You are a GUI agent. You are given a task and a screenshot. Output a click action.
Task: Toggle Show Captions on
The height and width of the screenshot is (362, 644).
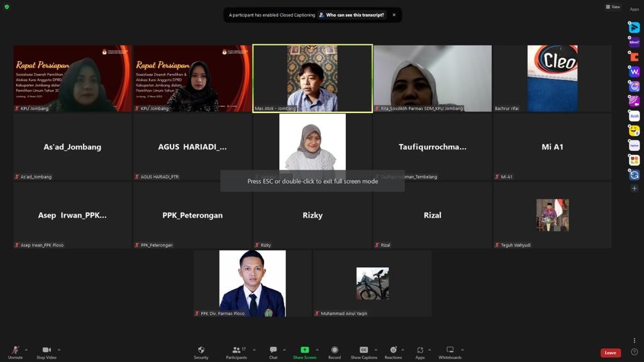coord(364,351)
